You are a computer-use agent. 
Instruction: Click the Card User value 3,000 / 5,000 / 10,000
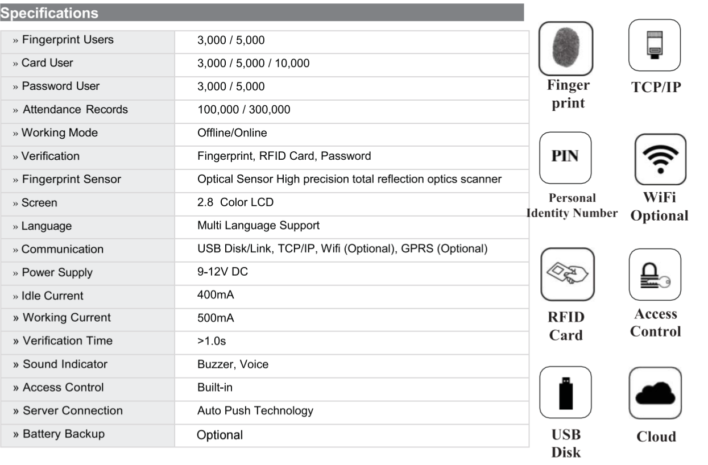pos(253,63)
